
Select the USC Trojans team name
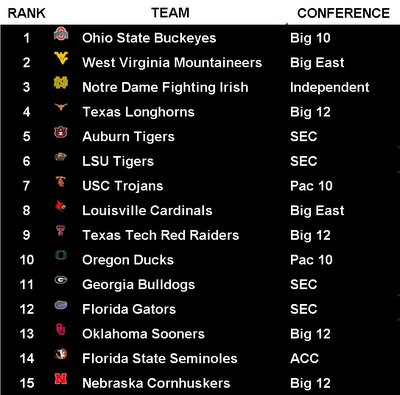point(123,186)
